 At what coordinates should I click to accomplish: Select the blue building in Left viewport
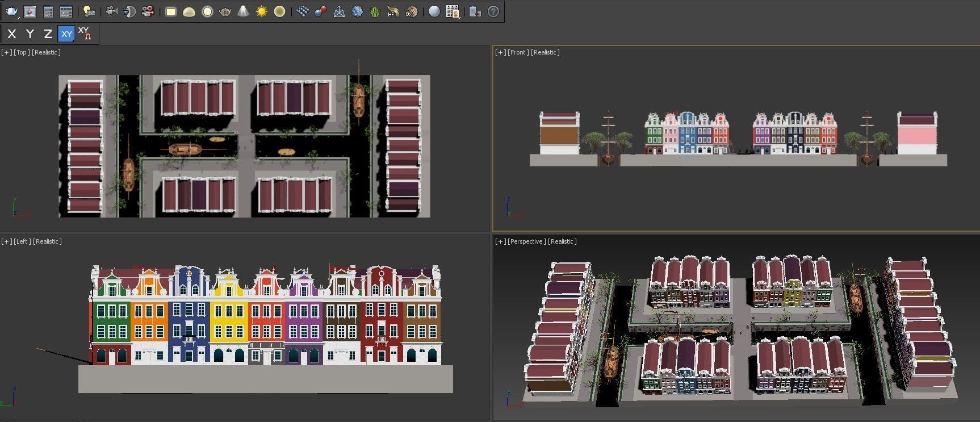pyautogui.click(x=189, y=315)
